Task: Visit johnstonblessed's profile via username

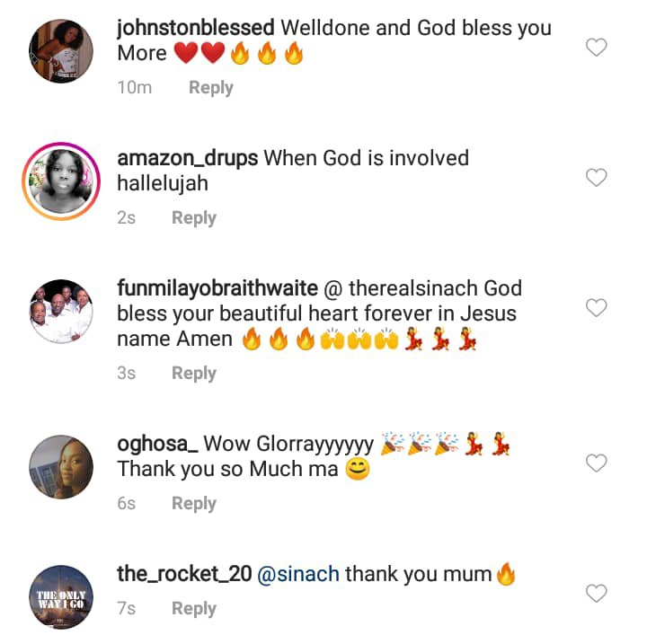Action: click(196, 28)
